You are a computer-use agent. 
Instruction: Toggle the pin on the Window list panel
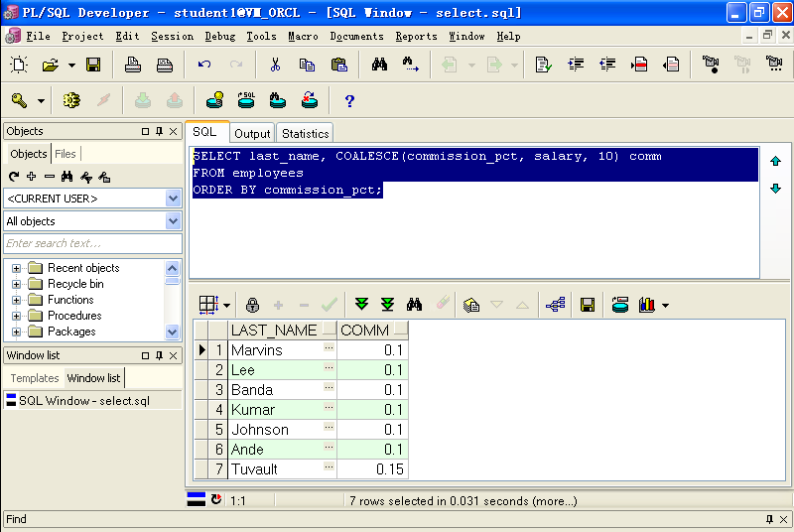(159, 355)
